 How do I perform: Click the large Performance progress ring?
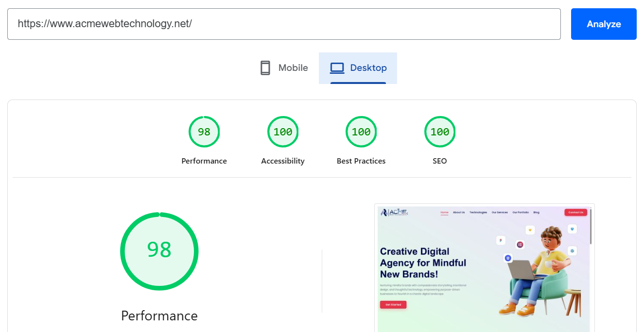159,251
